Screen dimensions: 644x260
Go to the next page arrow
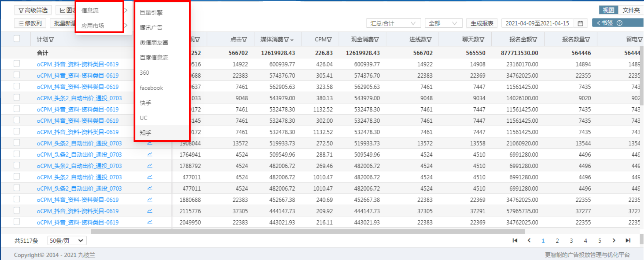614,240
